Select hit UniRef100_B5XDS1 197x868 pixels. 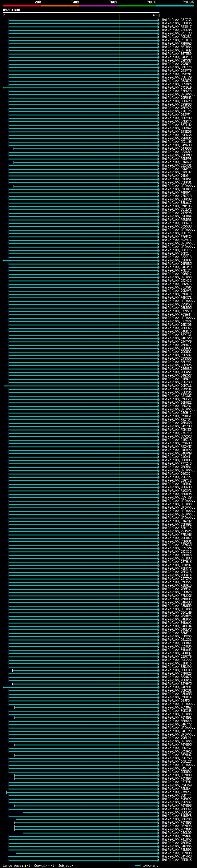[x=177, y=416]
